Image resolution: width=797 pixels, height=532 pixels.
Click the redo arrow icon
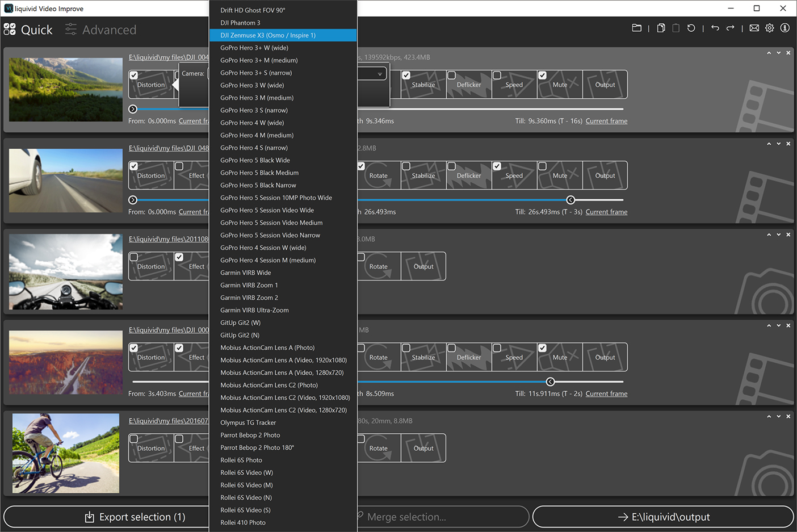pyautogui.click(x=730, y=27)
